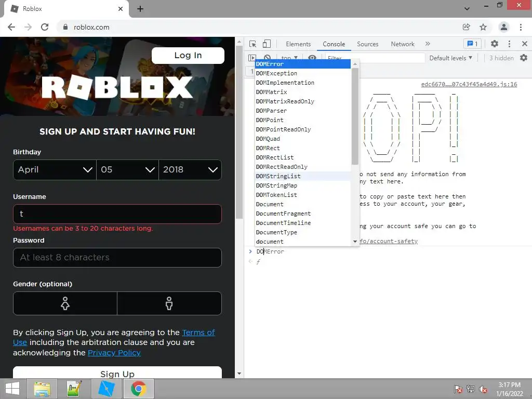Screen dimensions: 532x399
Task: Select DOMMatrixReadOnly suggestion
Action: (x=303, y=101)
